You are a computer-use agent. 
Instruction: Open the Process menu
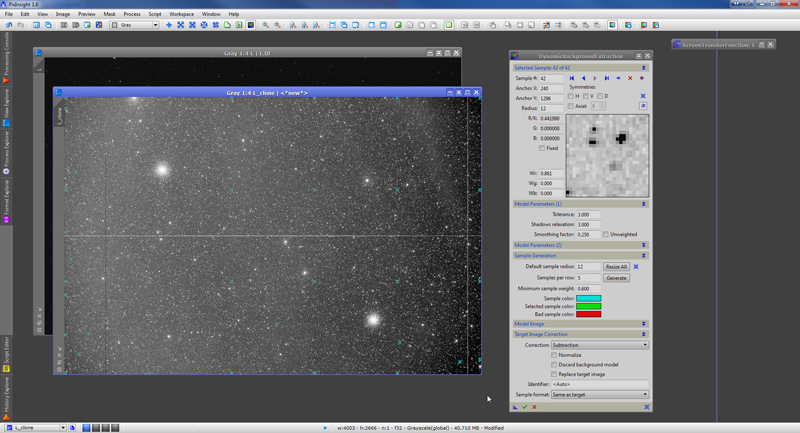(x=132, y=14)
